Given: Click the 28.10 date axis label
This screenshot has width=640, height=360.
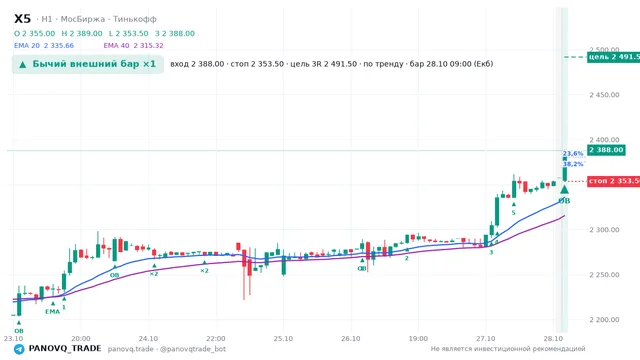Looking at the screenshot, I should 553,339.
